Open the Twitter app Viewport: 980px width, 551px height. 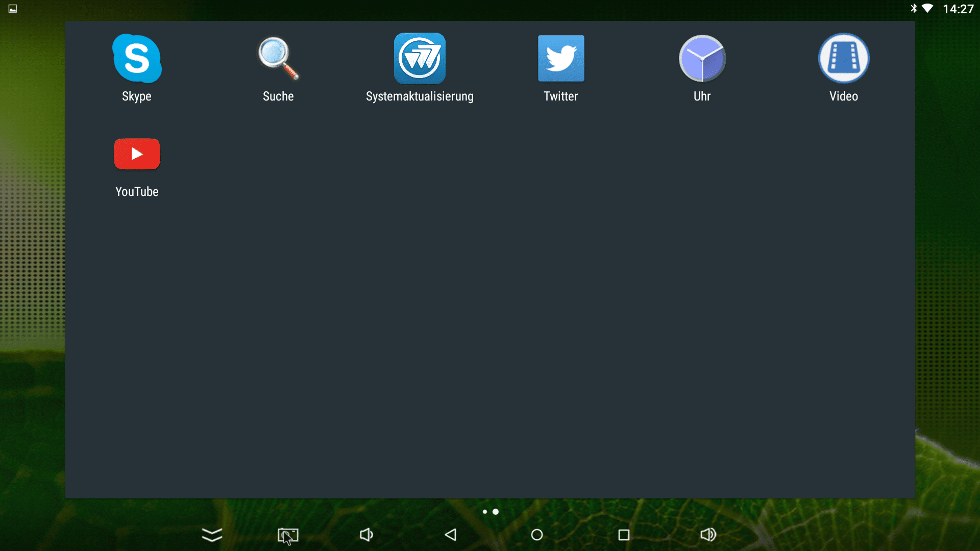click(x=561, y=59)
